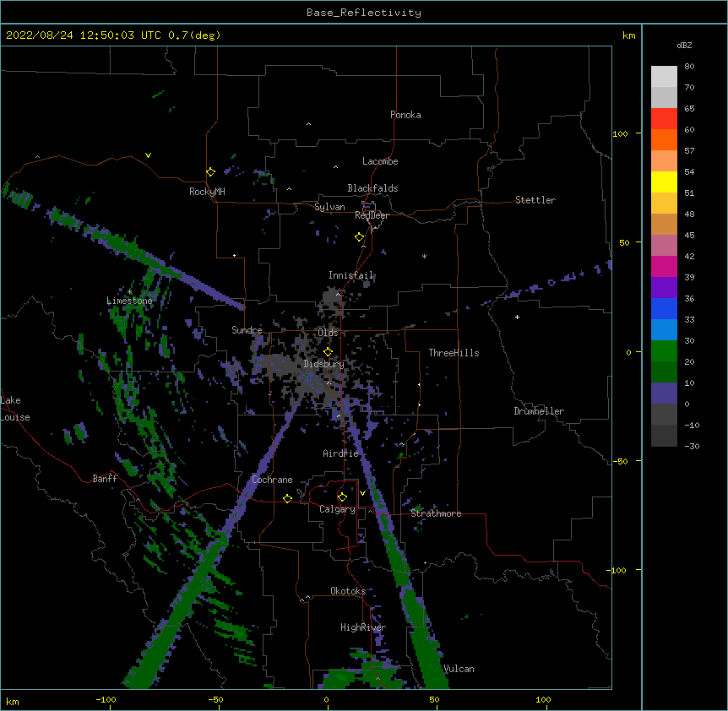Click the yellow diamond marker beside RockyMH
The width and height of the screenshot is (728, 711).
[211, 172]
